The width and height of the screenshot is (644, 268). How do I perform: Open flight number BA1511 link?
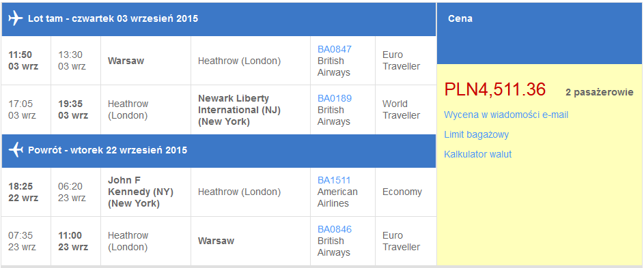point(334,180)
